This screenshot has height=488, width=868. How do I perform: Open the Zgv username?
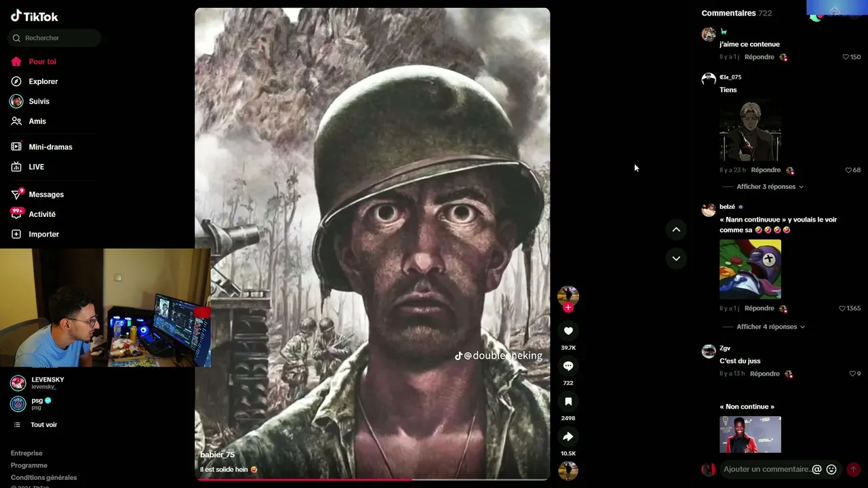click(x=725, y=348)
